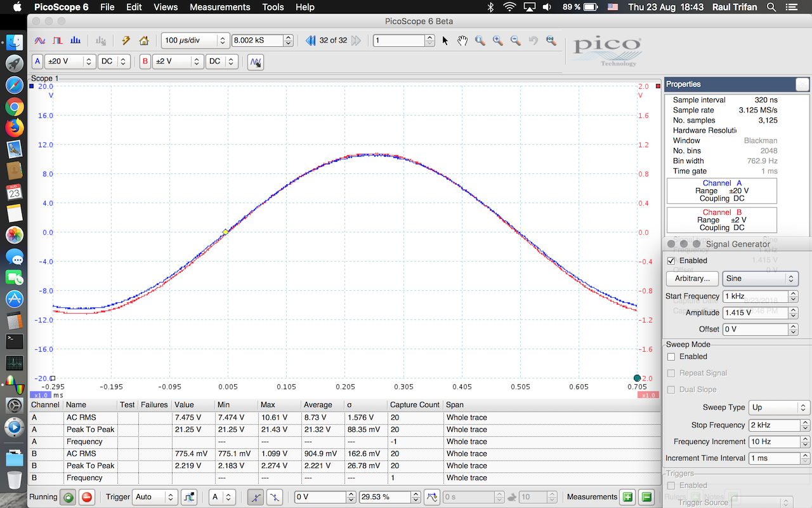Image resolution: width=812 pixels, height=508 pixels.
Task: Click the Offset 0 V field
Action: 756,330
